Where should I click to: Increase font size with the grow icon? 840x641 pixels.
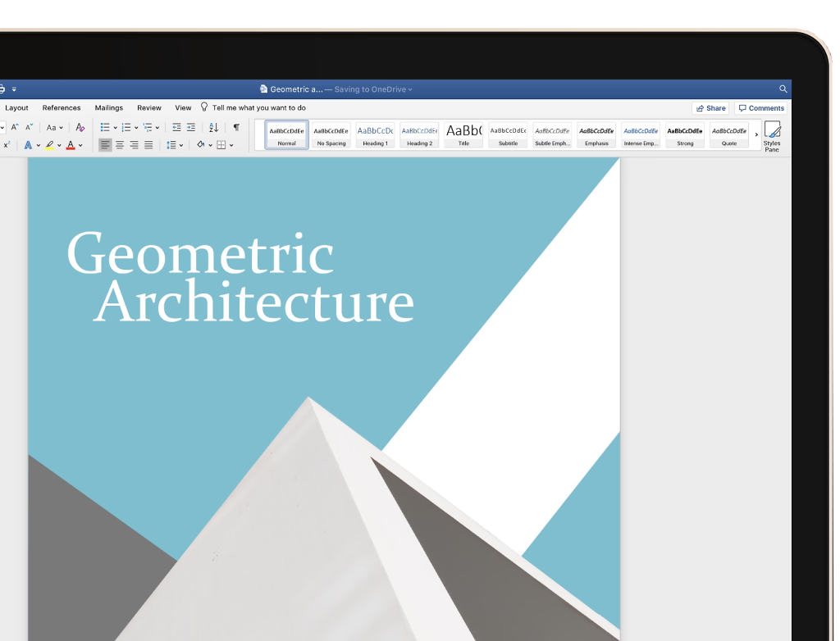pos(15,127)
